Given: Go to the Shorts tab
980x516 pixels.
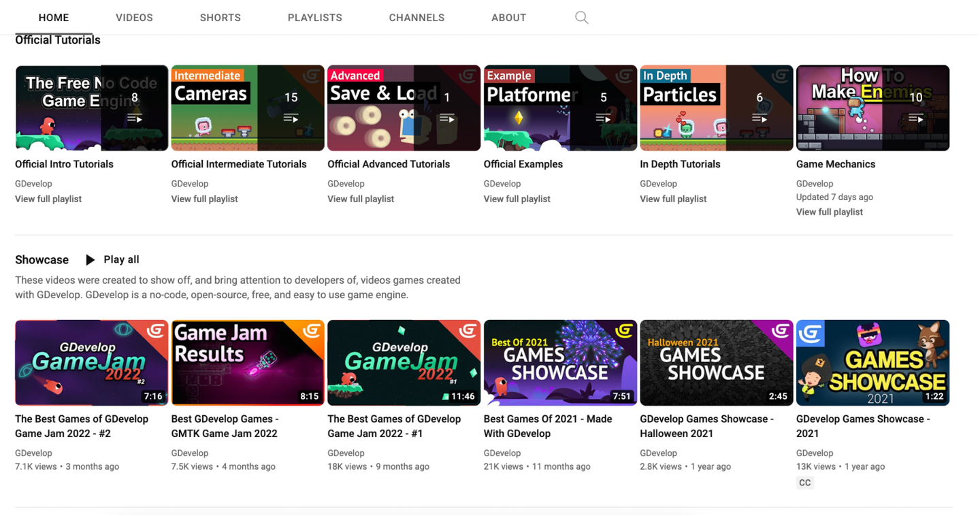Looking at the screenshot, I should coord(220,18).
